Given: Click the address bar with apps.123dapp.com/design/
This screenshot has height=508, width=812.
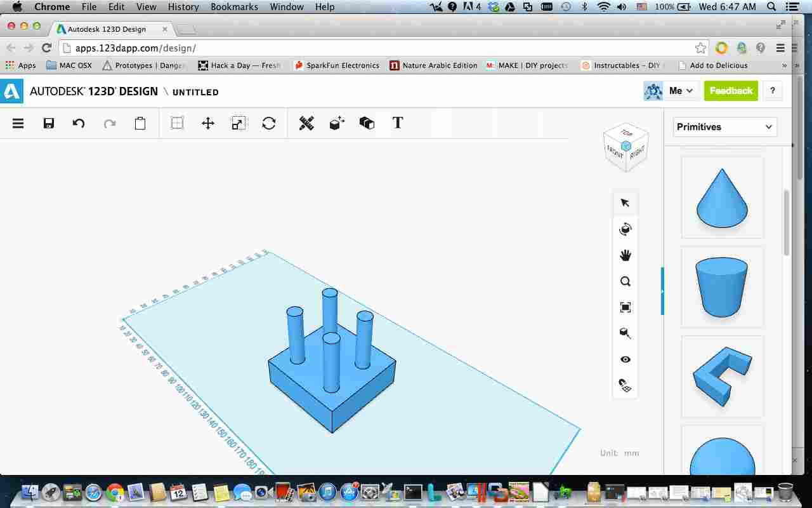Looking at the screenshot, I should coord(384,48).
